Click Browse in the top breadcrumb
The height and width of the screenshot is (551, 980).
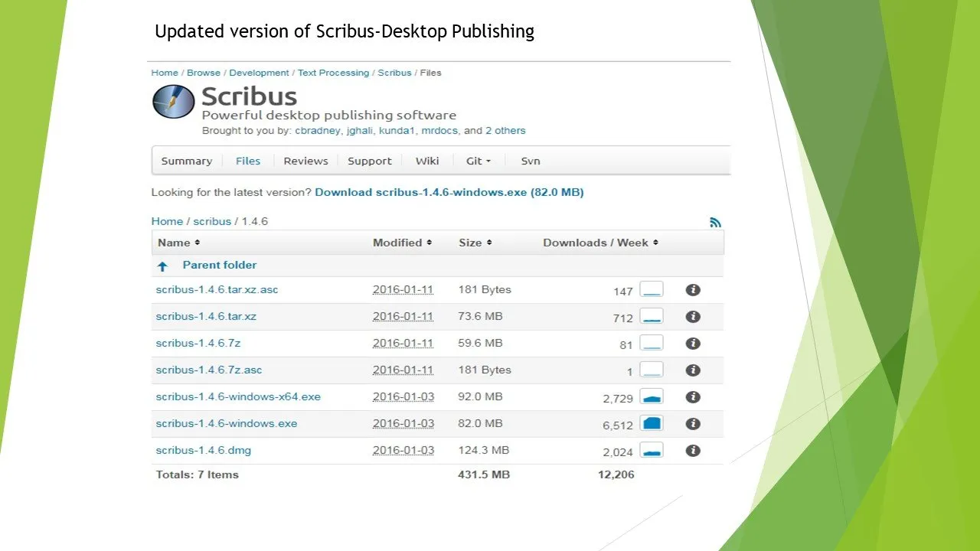pos(204,73)
